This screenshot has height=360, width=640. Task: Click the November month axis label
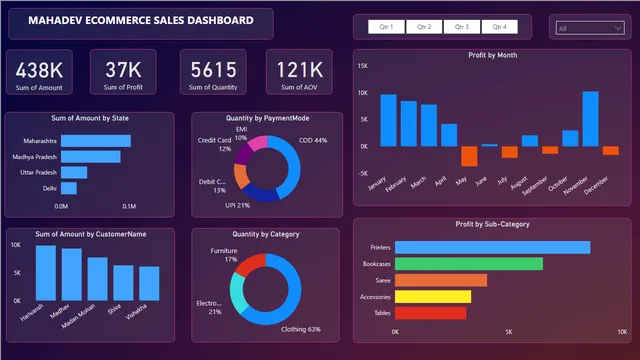[x=576, y=186]
